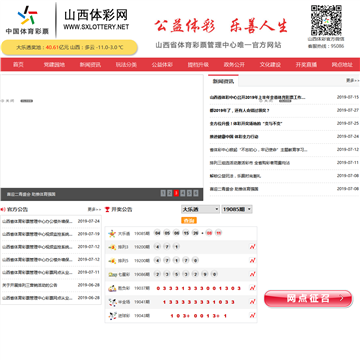The width and height of the screenshot is (360, 360).
Task: Open the 官方公告 notice dated 2019-07-24
Action: click(37, 221)
